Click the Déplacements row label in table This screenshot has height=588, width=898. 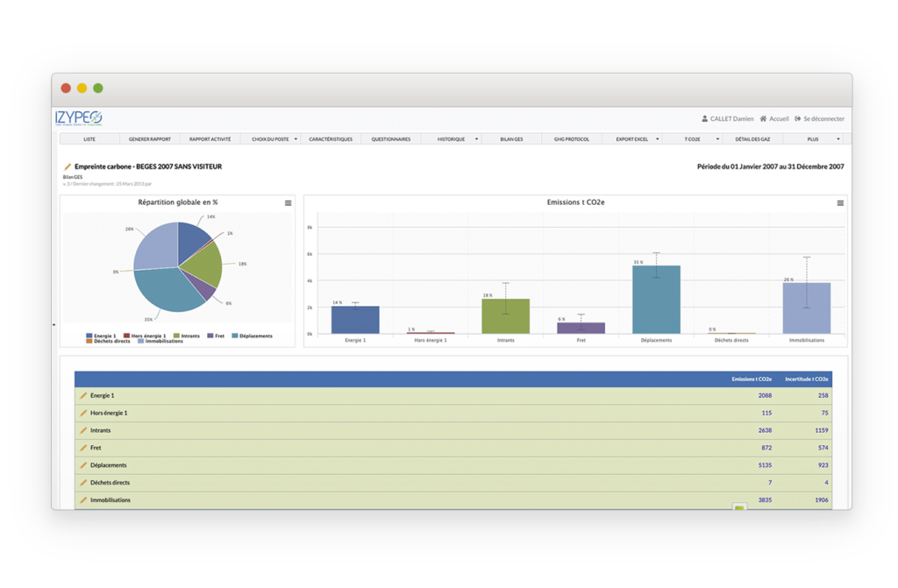108,465
